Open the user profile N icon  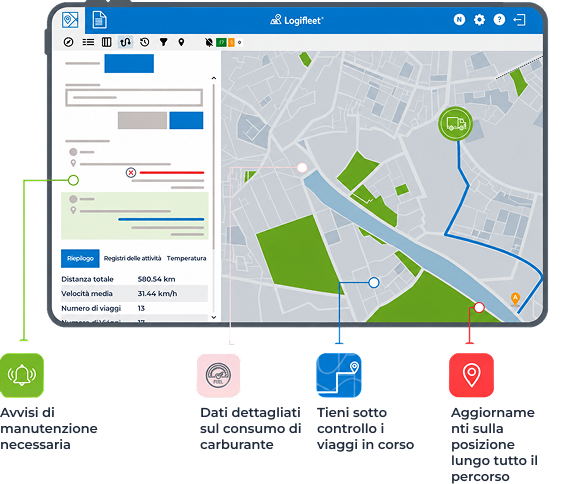pyautogui.click(x=459, y=20)
